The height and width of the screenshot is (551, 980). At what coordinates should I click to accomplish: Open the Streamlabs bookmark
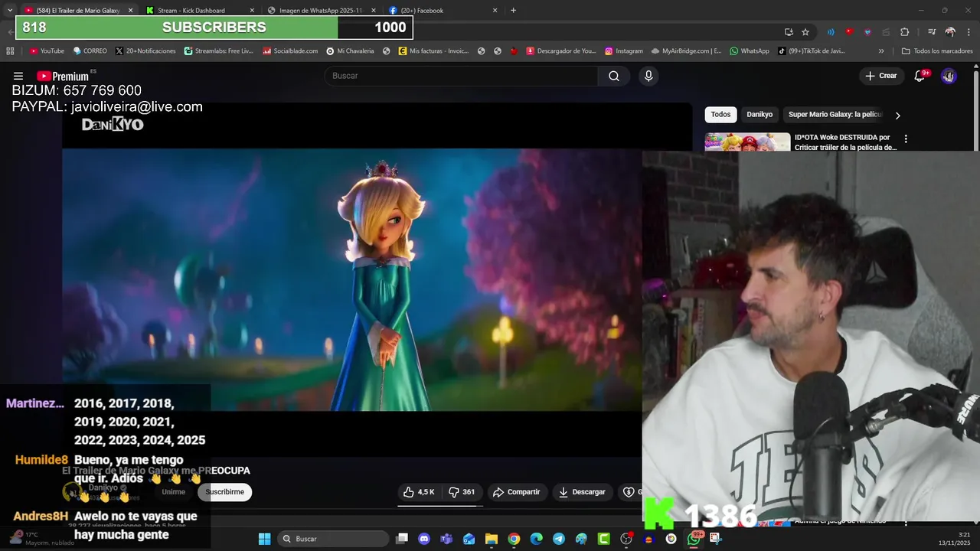219,51
